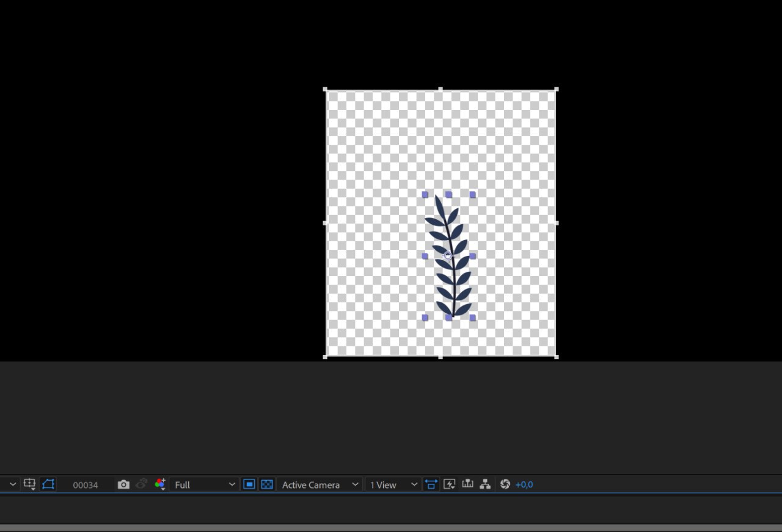Click the Show Snapshot icon
The width and height of the screenshot is (782, 532).
tap(142, 484)
